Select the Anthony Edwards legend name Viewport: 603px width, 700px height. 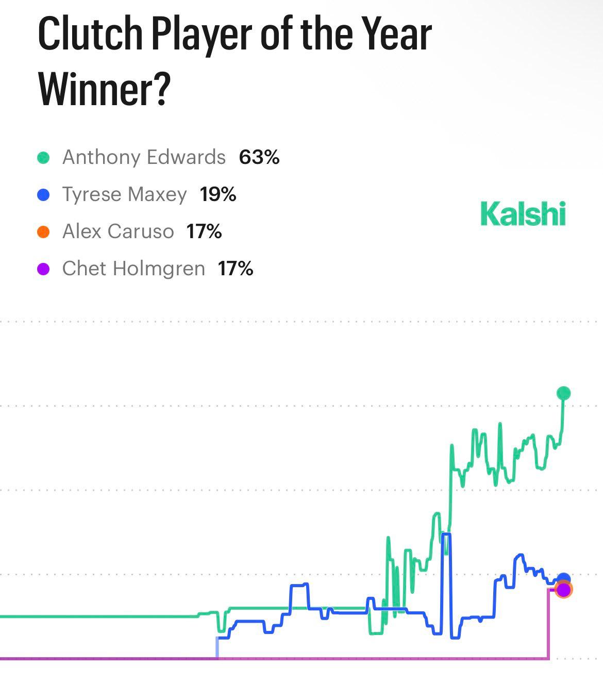click(x=144, y=157)
